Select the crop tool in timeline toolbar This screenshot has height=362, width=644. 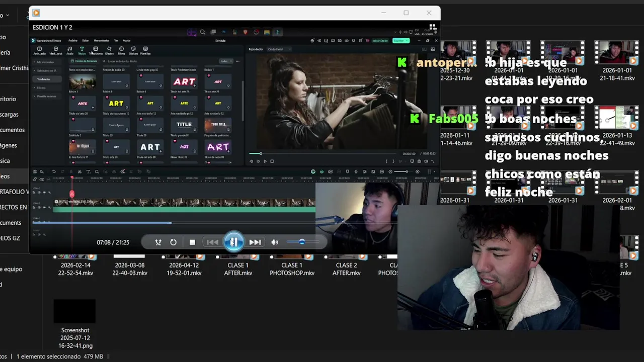97,171
